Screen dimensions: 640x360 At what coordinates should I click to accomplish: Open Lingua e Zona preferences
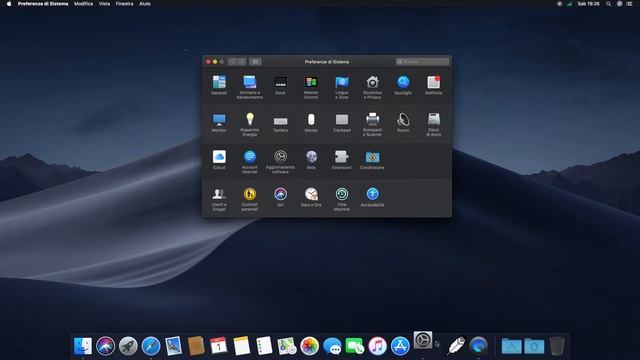[x=342, y=87]
